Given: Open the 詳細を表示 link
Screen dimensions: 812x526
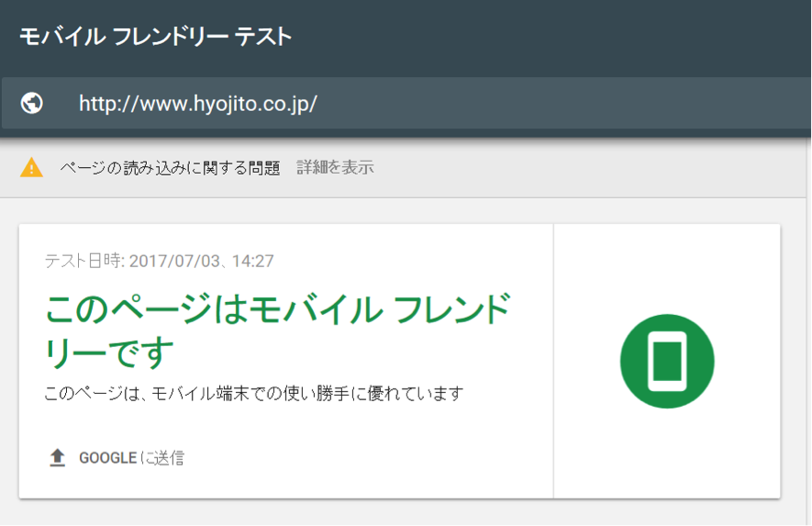Looking at the screenshot, I should (335, 167).
